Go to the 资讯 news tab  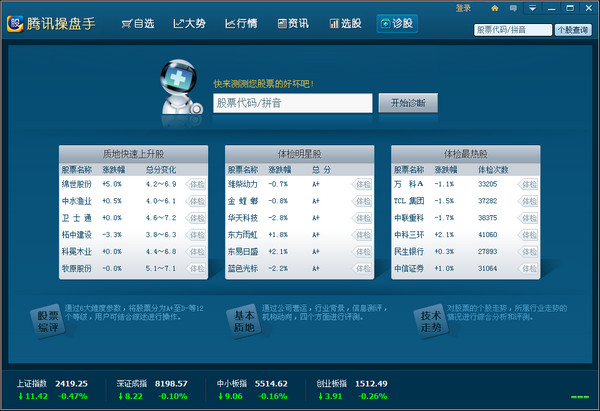(293, 24)
